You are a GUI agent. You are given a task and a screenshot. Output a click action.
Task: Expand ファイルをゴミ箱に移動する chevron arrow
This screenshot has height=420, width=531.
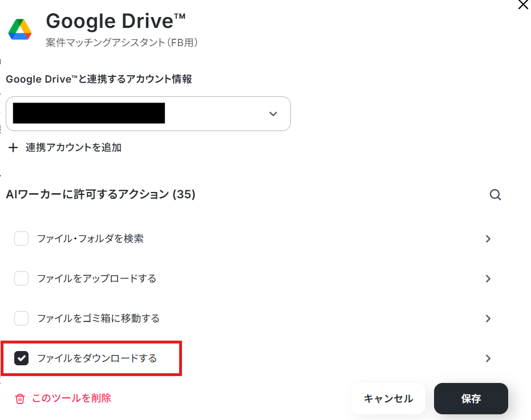coord(488,319)
